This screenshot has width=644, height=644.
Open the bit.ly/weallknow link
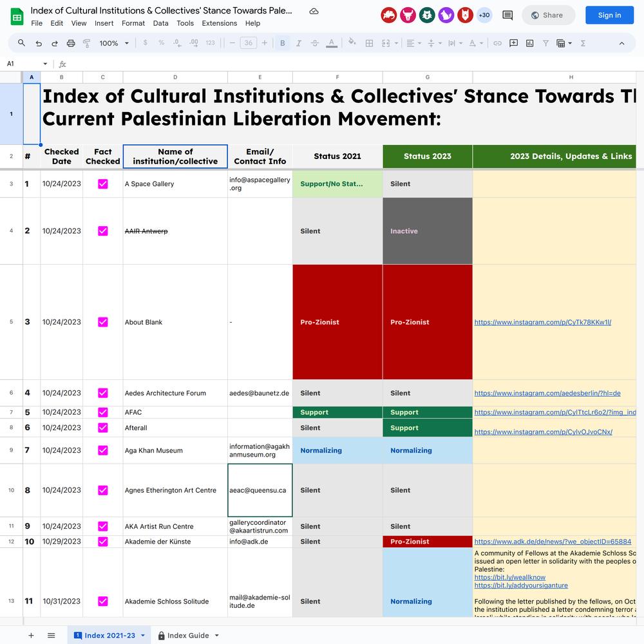[x=509, y=578]
